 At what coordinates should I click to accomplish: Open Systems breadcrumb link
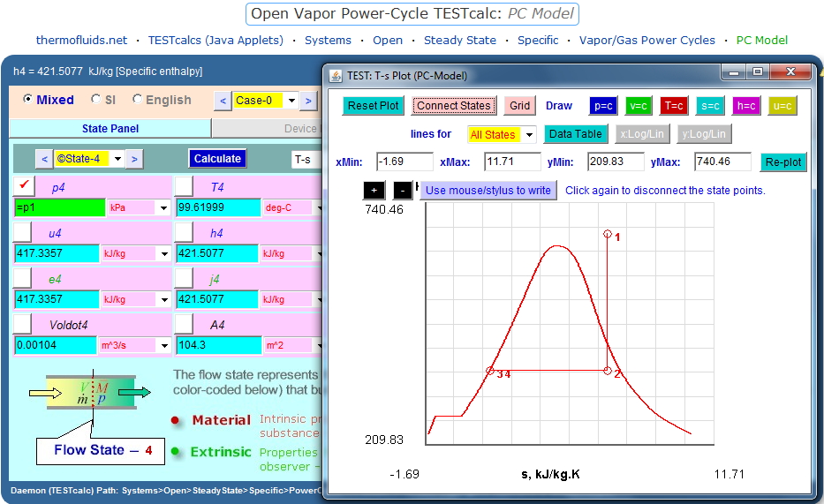[x=328, y=40]
